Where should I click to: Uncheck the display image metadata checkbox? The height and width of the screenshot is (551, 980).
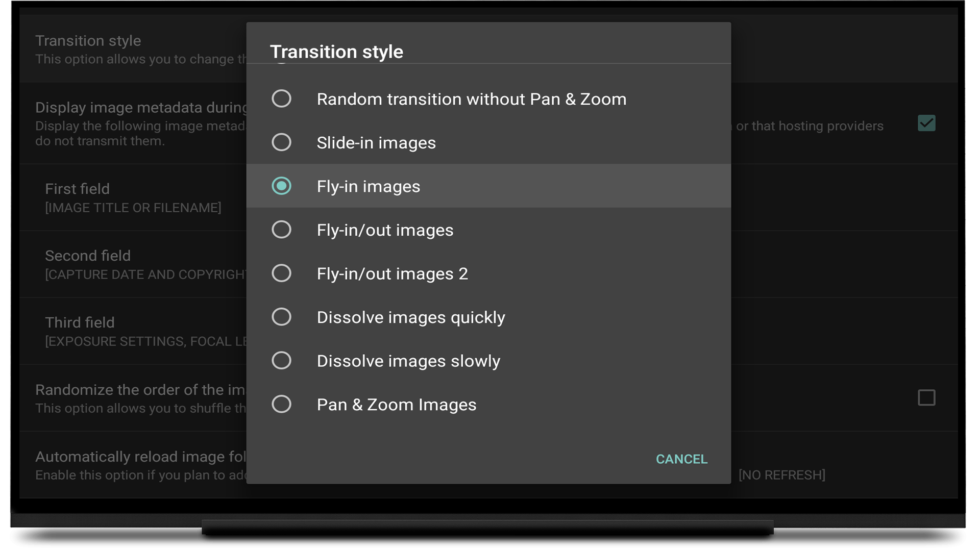pos(927,123)
